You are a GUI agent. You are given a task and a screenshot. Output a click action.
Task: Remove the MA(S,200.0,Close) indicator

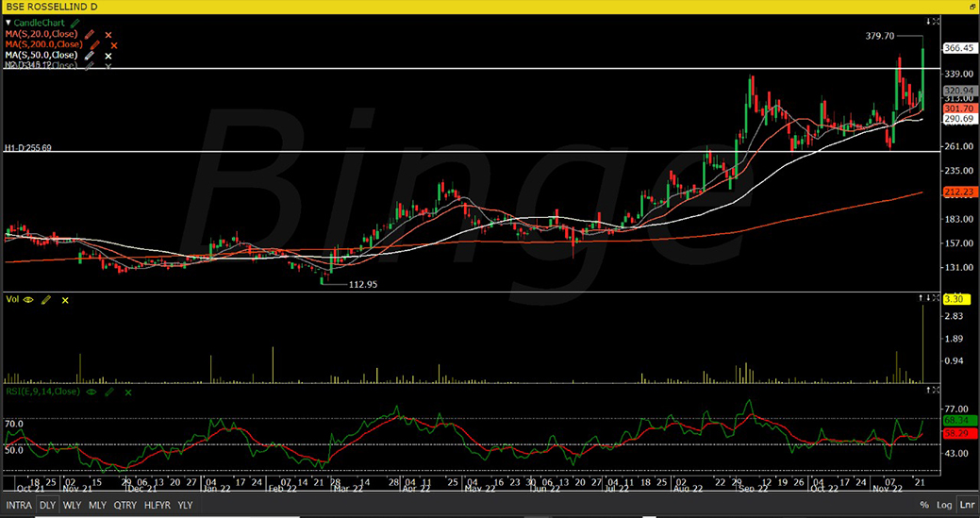[x=114, y=45]
